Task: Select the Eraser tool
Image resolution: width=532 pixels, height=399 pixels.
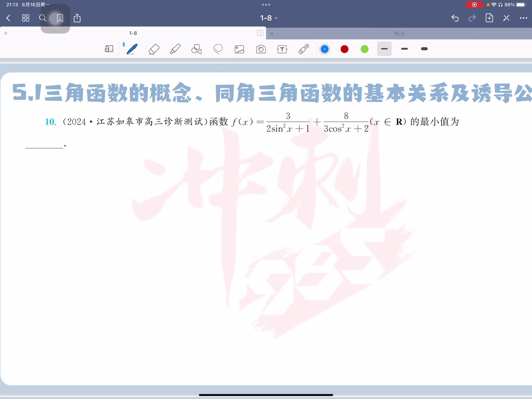Action: [x=154, y=49]
